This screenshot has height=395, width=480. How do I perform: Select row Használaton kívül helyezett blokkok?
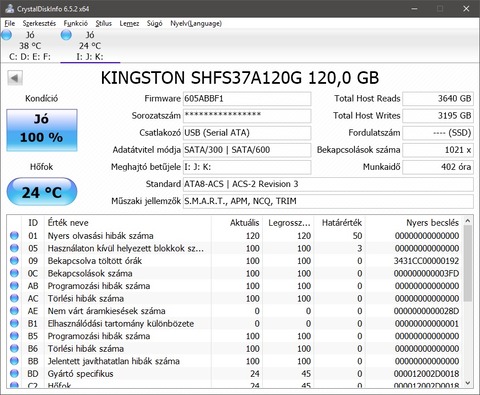(235, 248)
